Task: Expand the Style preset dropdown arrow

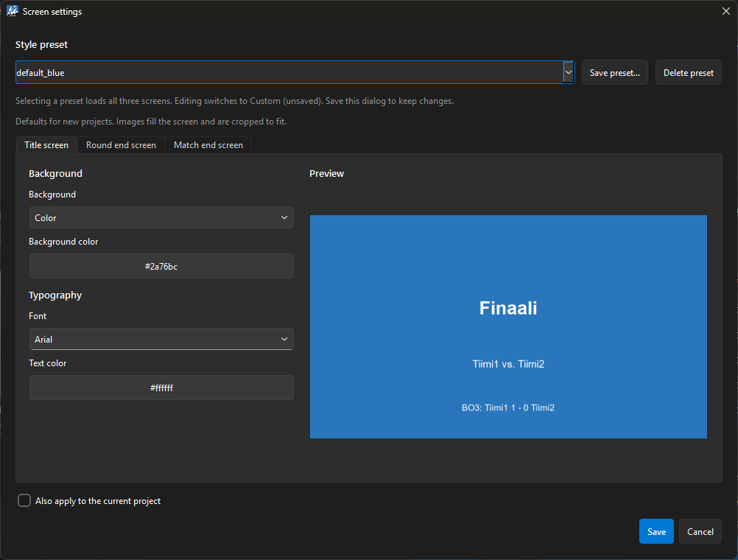Action: pos(568,72)
